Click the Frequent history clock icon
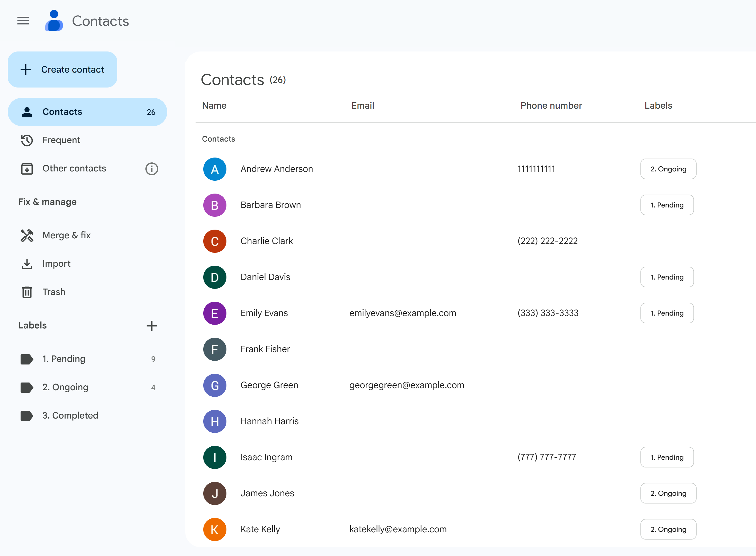The width and height of the screenshot is (756, 556). (x=27, y=140)
